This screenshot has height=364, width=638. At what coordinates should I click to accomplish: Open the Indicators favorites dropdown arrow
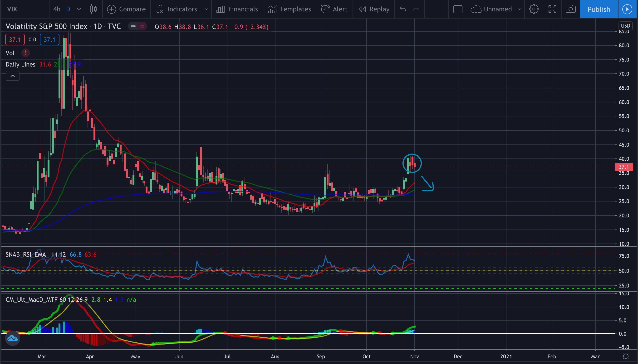pyautogui.click(x=206, y=9)
